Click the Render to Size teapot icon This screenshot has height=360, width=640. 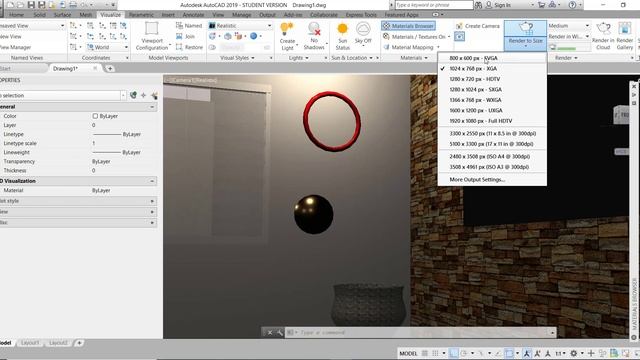525,29
